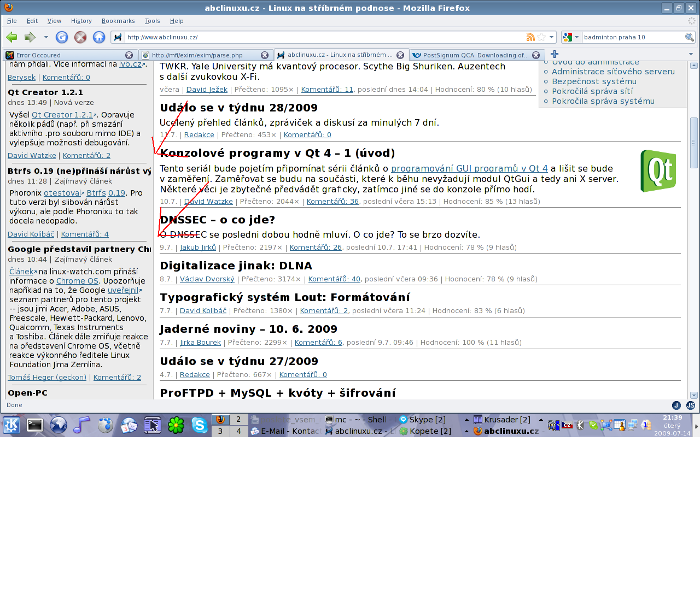Bookmark this page with the star icon
700x612 pixels.
[x=541, y=37]
